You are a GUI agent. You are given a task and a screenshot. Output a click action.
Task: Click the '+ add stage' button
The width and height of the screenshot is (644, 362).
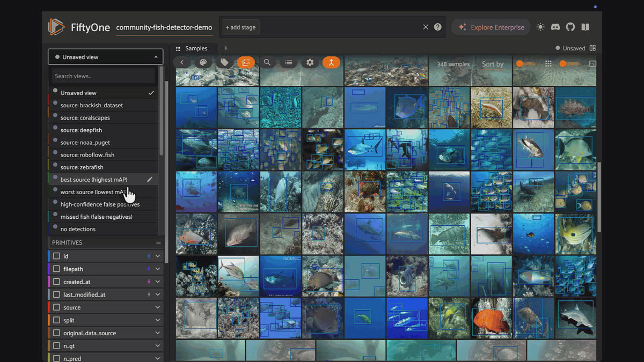(240, 27)
